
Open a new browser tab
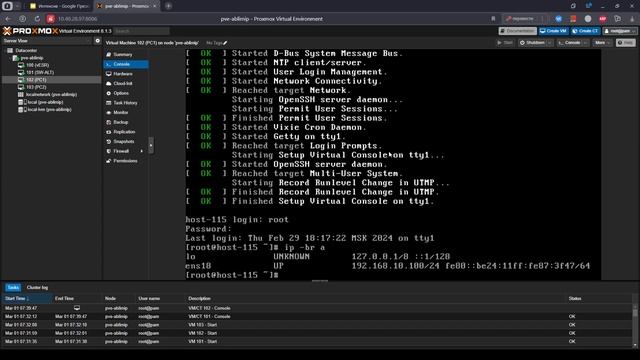[x=168, y=6]
